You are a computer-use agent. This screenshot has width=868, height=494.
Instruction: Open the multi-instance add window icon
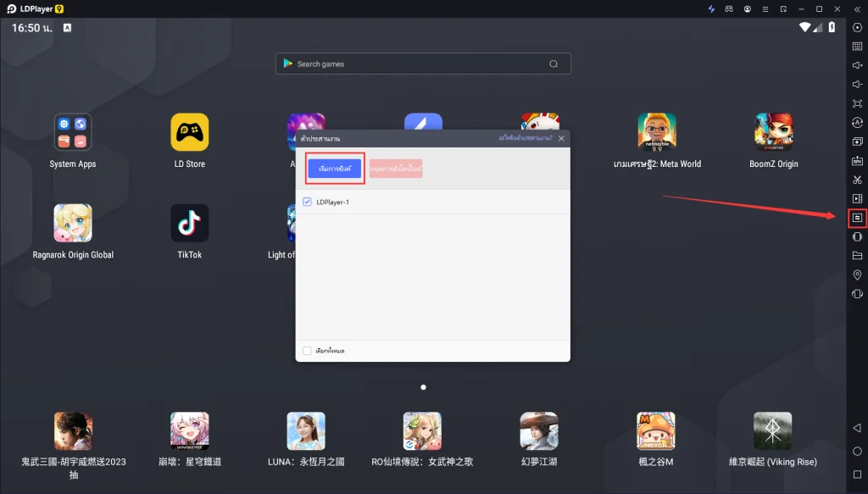(857, 142)
